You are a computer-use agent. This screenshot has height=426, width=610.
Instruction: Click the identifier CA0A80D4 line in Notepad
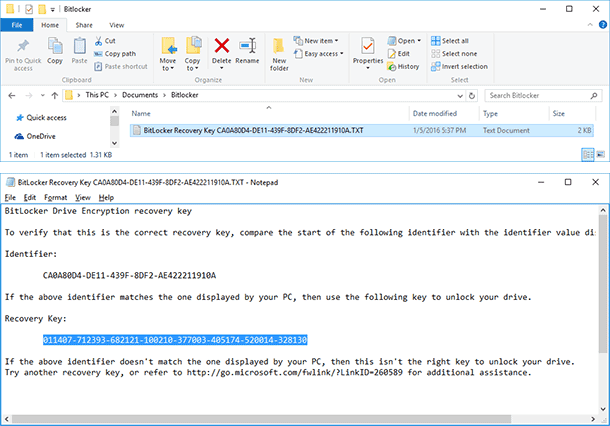129,276
